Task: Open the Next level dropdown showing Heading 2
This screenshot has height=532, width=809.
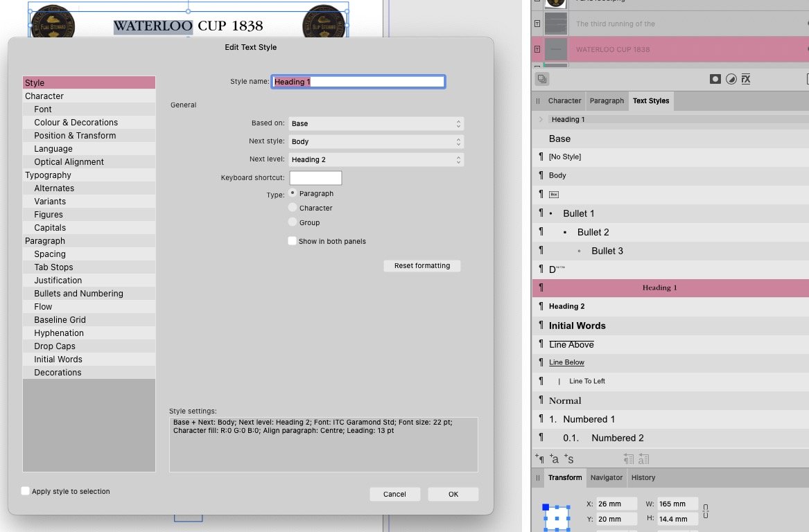Action: click(376, 159)
